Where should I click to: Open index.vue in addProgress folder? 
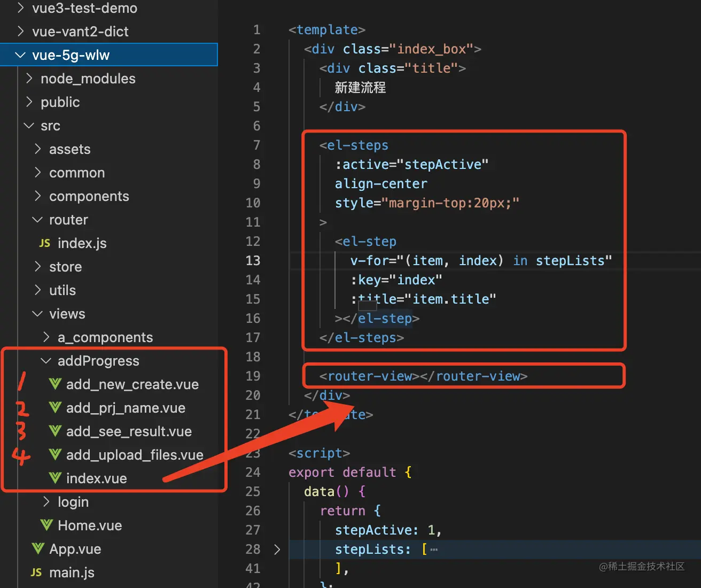point(96,478)
